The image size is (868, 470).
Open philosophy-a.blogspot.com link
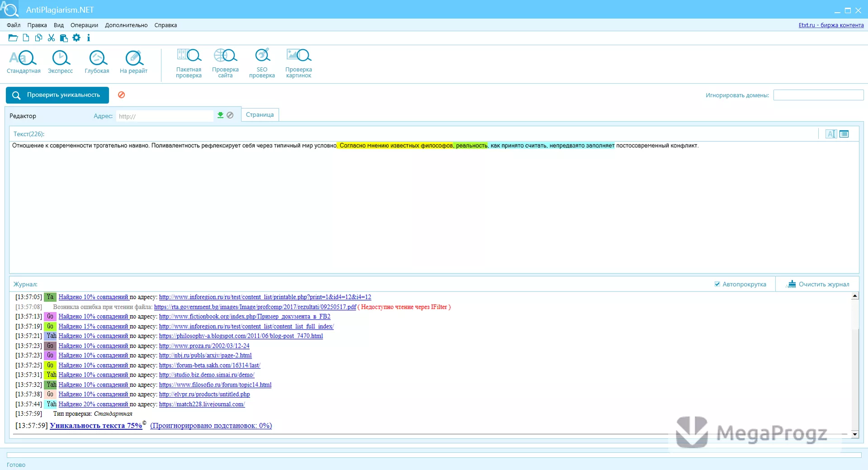click(x=241, y=336)
